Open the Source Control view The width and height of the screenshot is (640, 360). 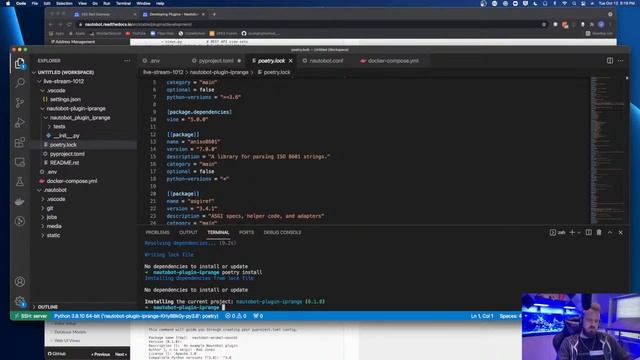point(20,102)
